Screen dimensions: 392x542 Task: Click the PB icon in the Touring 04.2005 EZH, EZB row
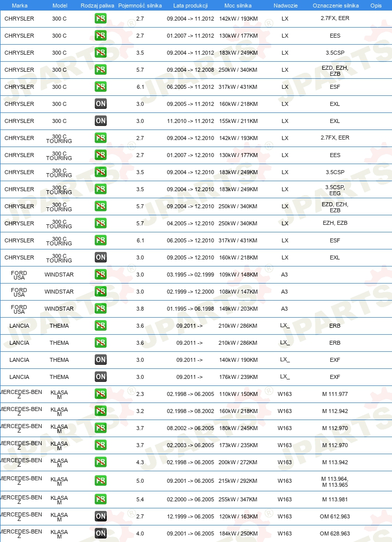(100, 223)
